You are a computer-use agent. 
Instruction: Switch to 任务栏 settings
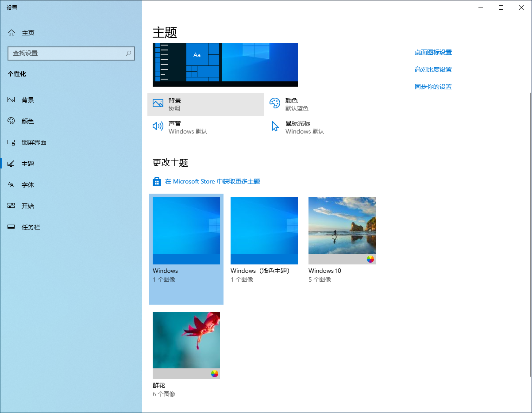click(71, 227)
